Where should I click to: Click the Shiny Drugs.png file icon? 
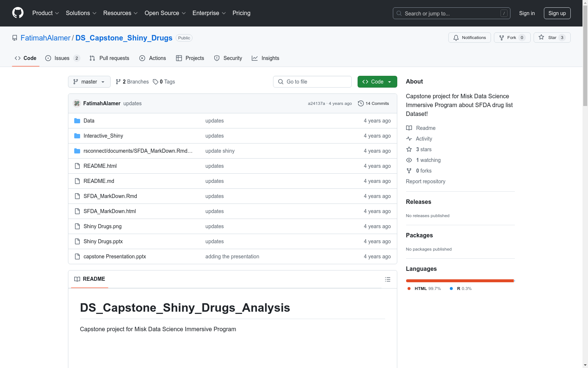tap(77, 226)
